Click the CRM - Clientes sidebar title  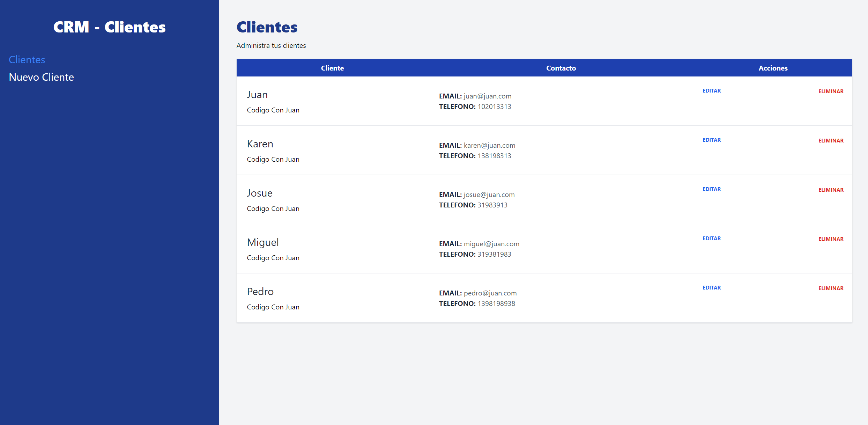pos(109,27)
